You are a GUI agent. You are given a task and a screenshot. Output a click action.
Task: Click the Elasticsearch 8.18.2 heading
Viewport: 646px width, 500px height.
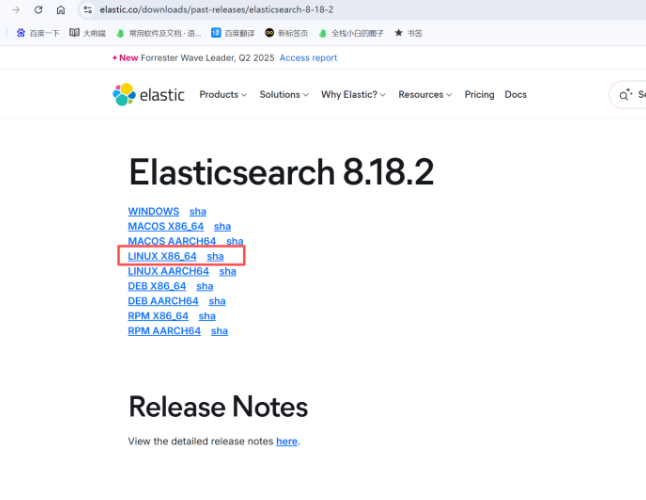[x=281, y=172]
